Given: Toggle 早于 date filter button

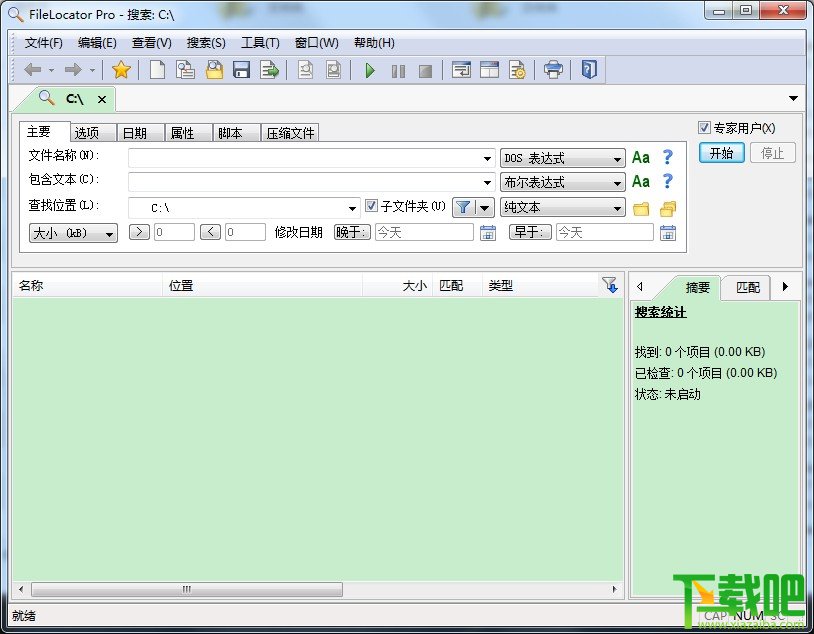Looking at the screenshot, I should pyautogui.click(x=530, y=232).
